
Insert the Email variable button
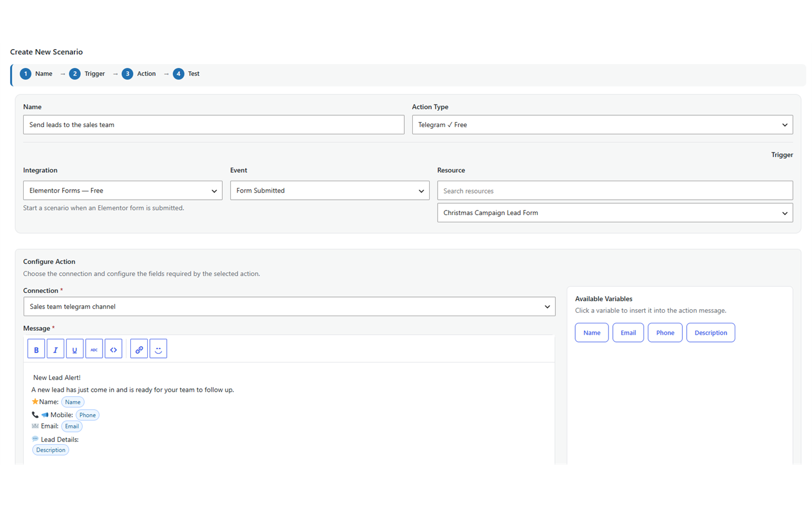pos(628,332)
